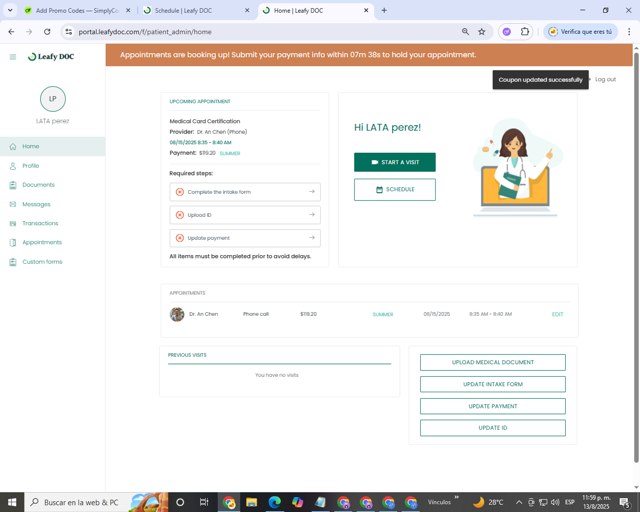Viewport: 640px width, 512px height.
Task: Click SUMMER coupon in appointments row
Action: point(383,314)
